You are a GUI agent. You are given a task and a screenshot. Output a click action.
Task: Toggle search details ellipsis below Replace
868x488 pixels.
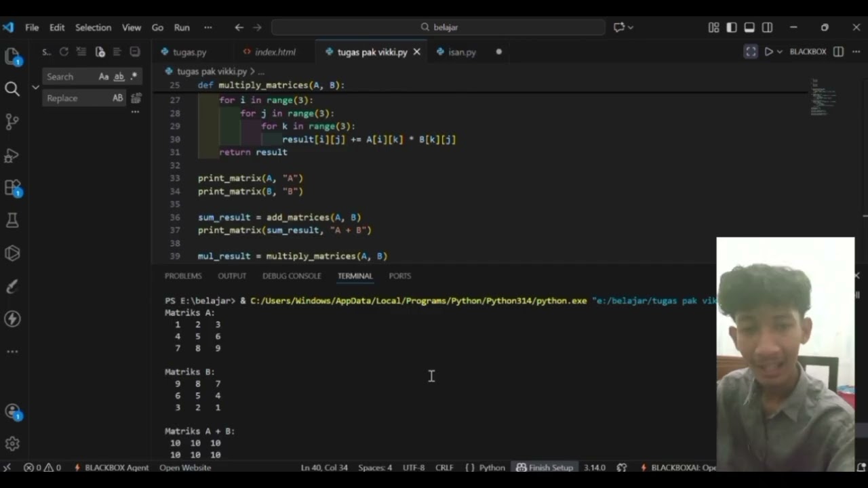(135, 112)
